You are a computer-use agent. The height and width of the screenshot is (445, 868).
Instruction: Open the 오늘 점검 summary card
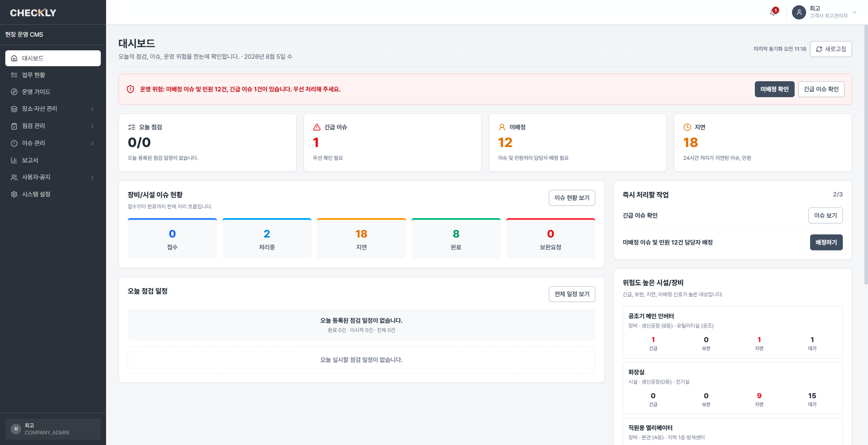[x=207, y=143]
